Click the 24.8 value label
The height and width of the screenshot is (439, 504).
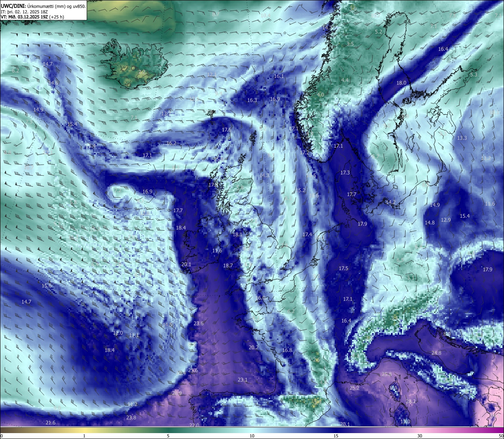point(436,353)
